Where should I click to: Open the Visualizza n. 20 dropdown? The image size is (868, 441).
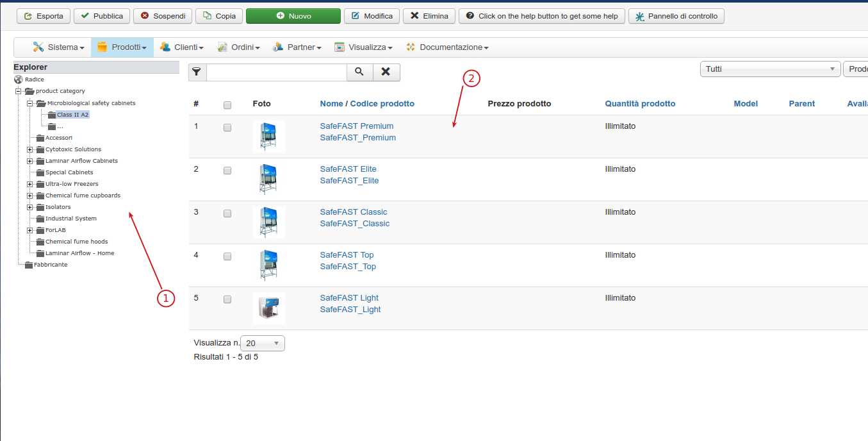(263, 343)
